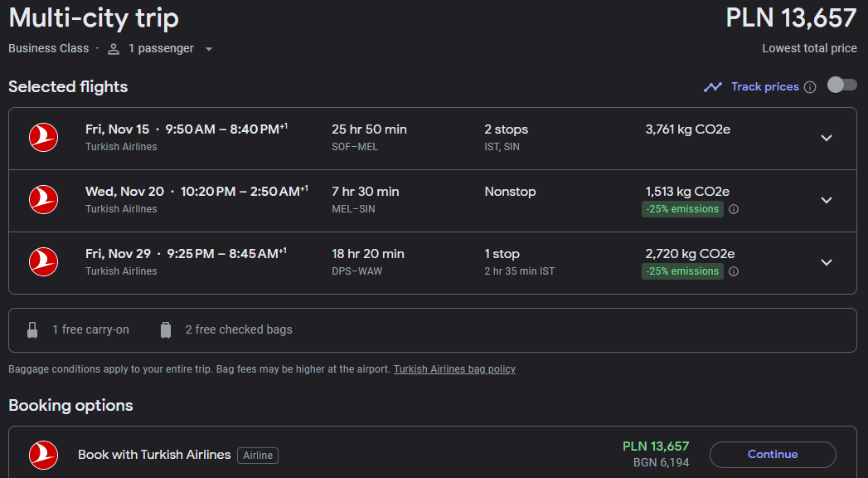Click the "IST, SIN" stopover text
Screen dimensions: 868x478
(x=502, y=147)
